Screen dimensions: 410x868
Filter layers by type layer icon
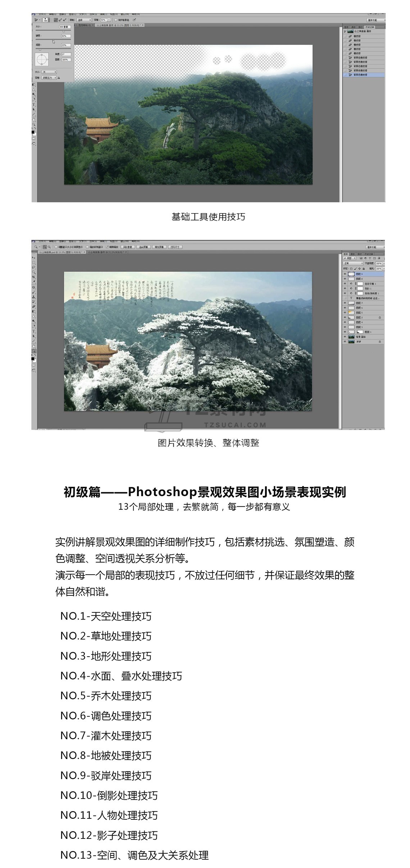click(x=370, y=258)
